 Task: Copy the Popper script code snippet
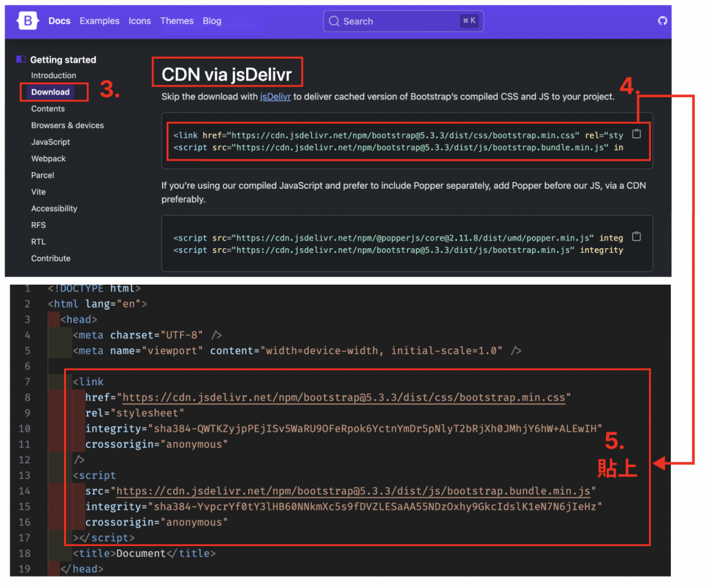click(x=636, y=236)
